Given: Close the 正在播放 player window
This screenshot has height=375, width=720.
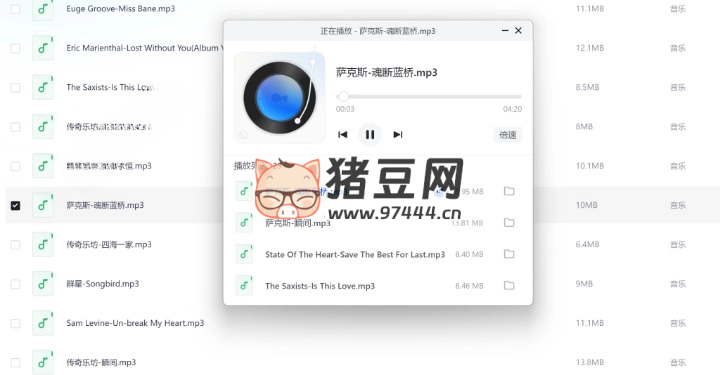Looking at the screenshot, I should pyautogui.click(x=518, y=30).
